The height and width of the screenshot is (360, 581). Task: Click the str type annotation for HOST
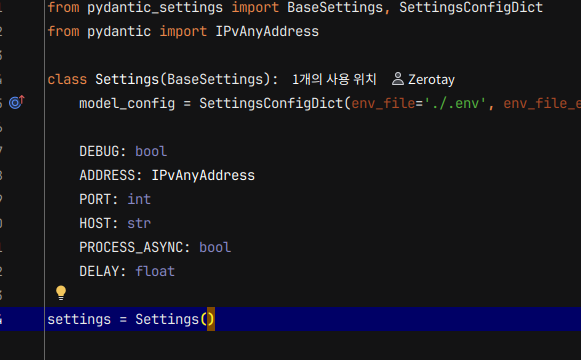click(x=139, y=223)
